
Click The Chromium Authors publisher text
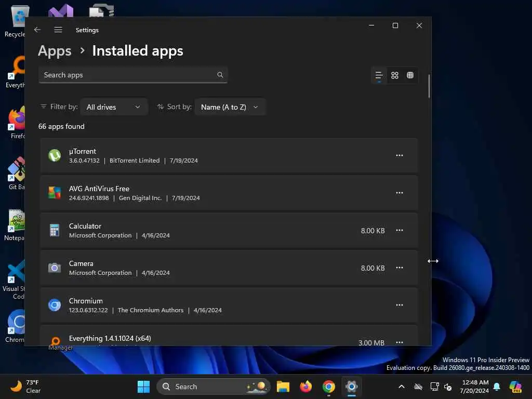pos(151,310)
